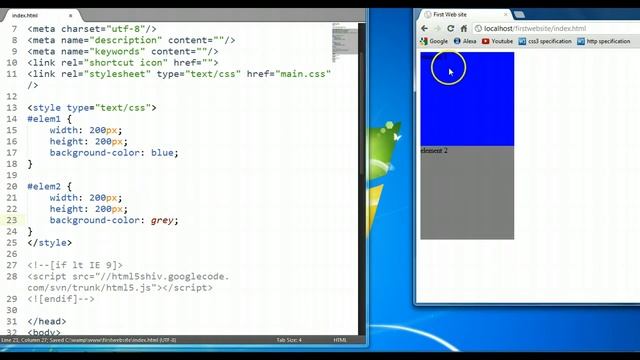Click the '<!--[if lt IE 9]>' comment line
Screen dimensions: 640x360
point(75,265)
